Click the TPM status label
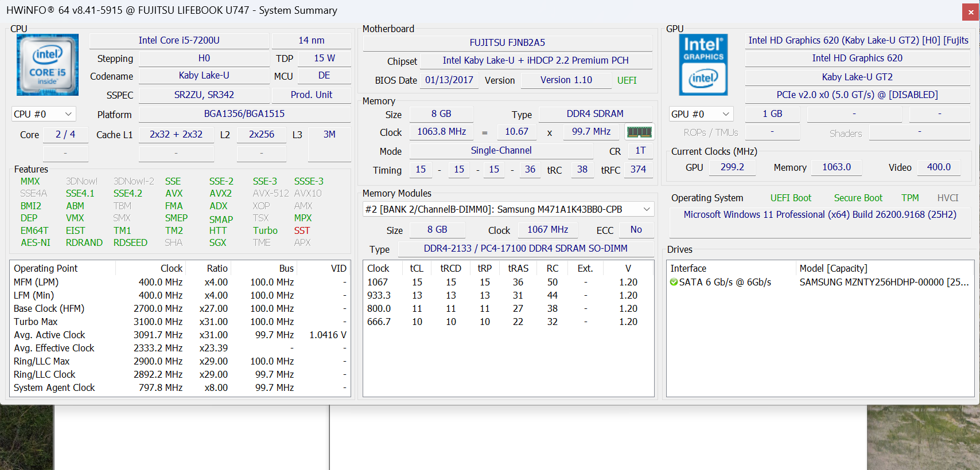This screenshot has height=470, width=980. (910, 198)
